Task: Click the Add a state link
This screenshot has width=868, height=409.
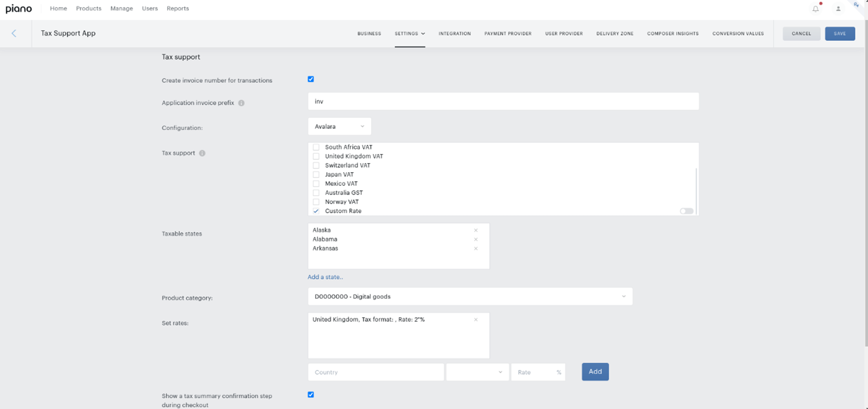Action: point(325,277)
